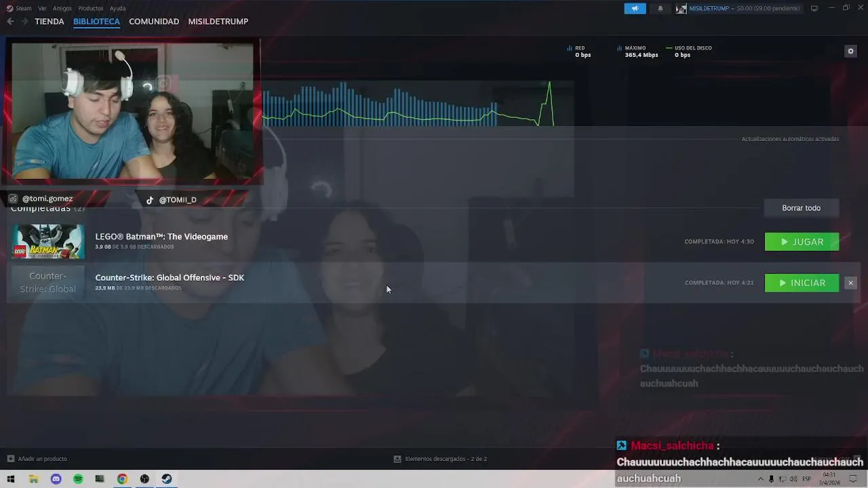Image resolution: width=868 pixels, height=488 pixels.
Task: Click INICIAR for Counter-Strike SDK
Action: pos(802,283)
